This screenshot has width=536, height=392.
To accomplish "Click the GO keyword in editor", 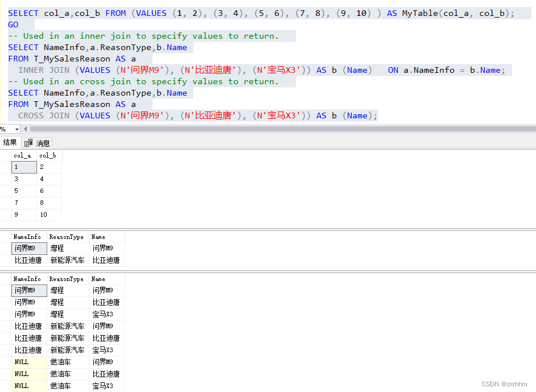I will [x=13, y=24].
